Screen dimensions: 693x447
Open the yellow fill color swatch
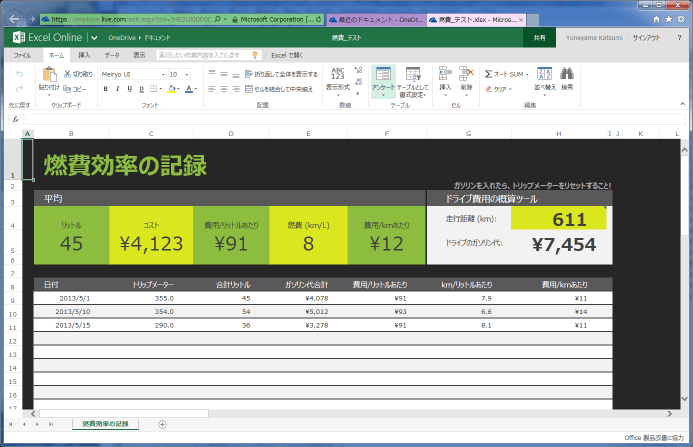[173, 89]
